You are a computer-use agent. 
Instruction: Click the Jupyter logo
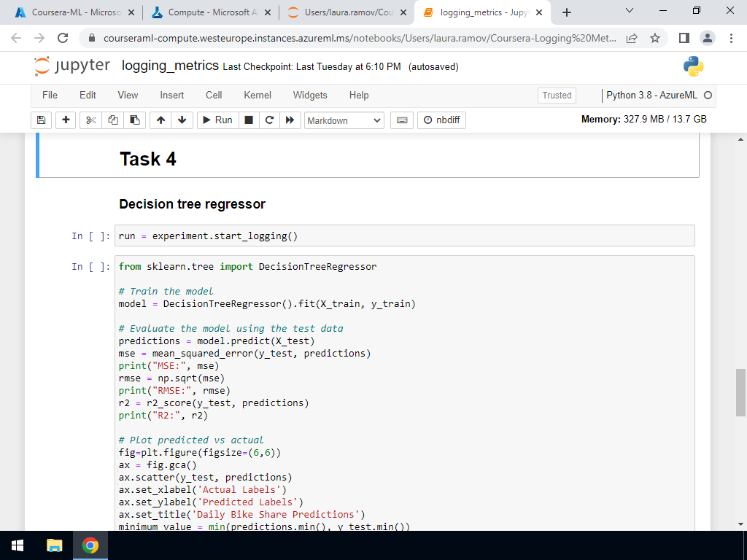pyautogui.click(x=72, y=66)
